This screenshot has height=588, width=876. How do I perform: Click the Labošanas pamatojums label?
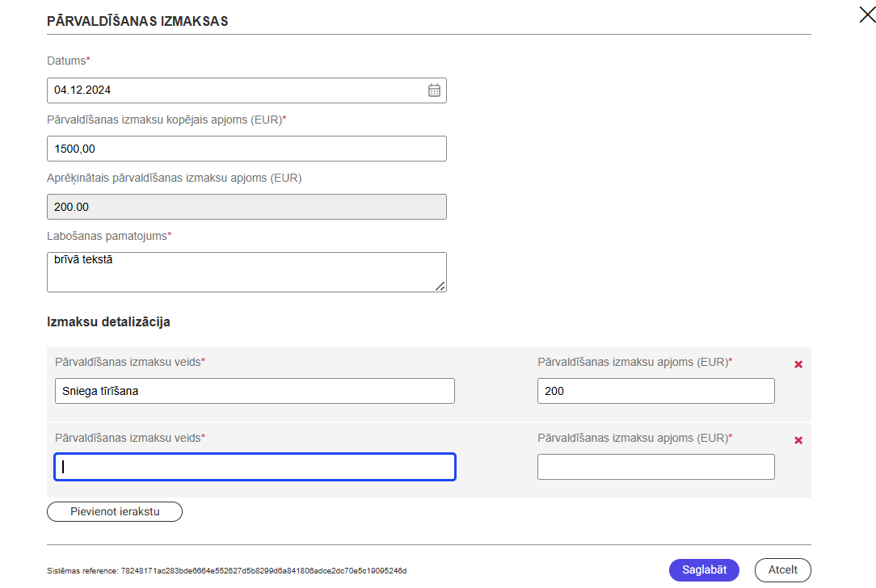(x=109, y=236)
